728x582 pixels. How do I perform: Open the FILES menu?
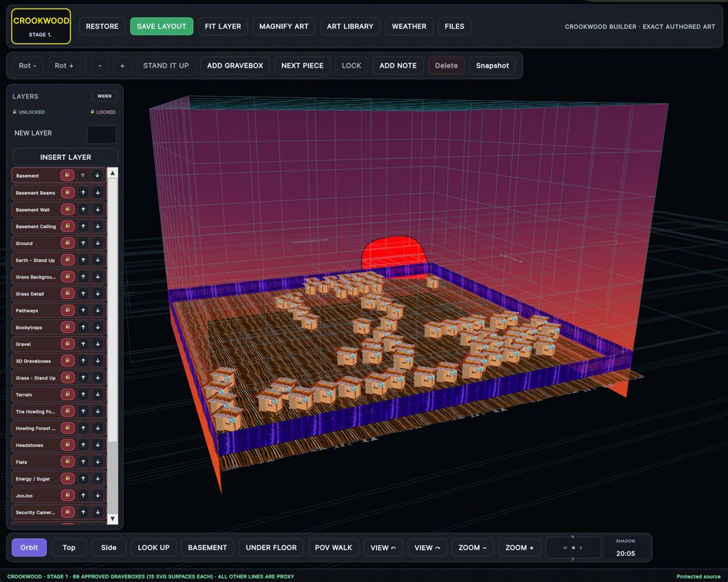click(454, 26)
